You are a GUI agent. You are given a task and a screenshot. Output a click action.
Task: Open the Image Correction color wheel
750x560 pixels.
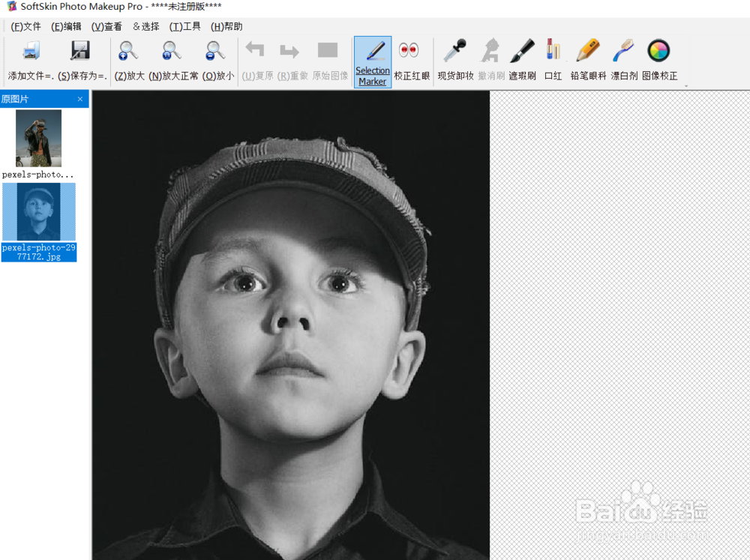point(658,51)
